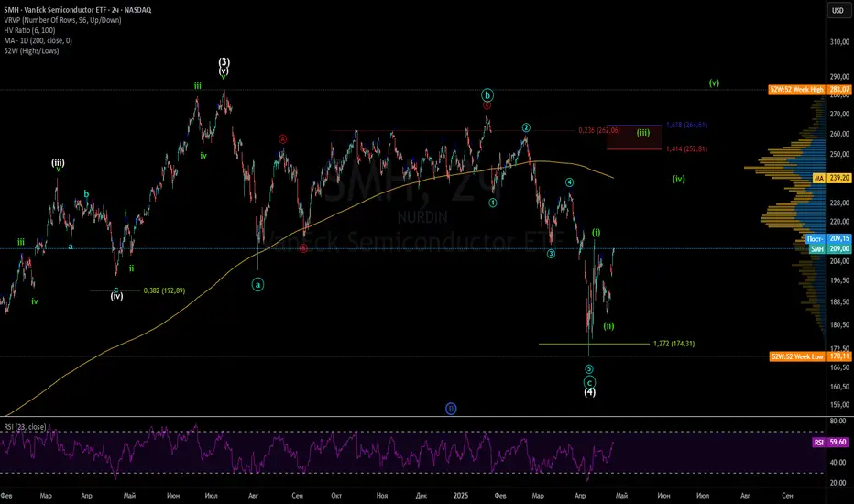
Task: Select the green (iv) projection label
Action: click(678, 179)
